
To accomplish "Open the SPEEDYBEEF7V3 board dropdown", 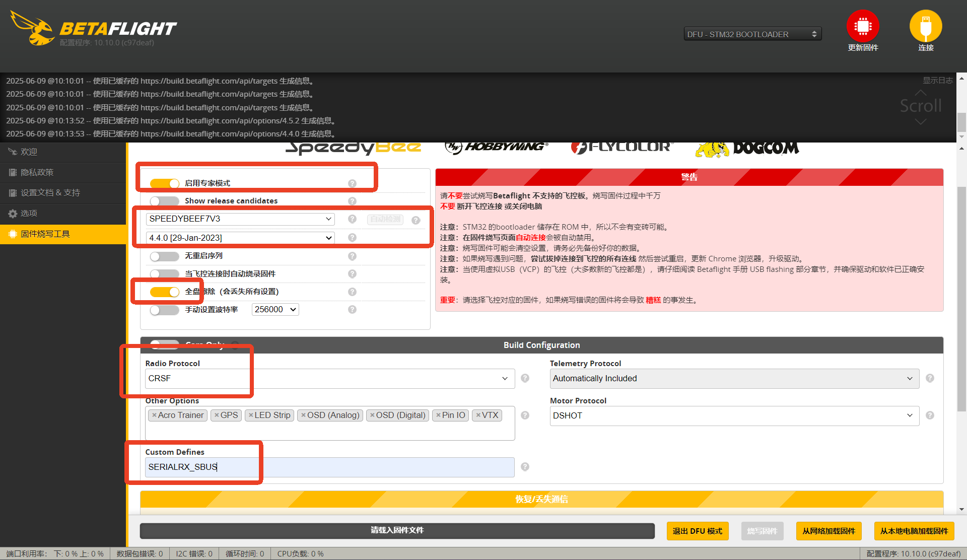I will click(x=240, y=219).
